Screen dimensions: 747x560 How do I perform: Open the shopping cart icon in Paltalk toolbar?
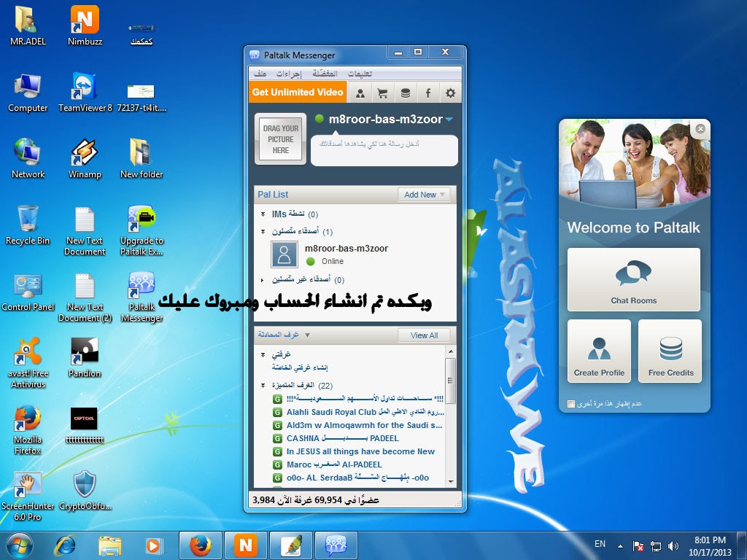coord(382,93)
